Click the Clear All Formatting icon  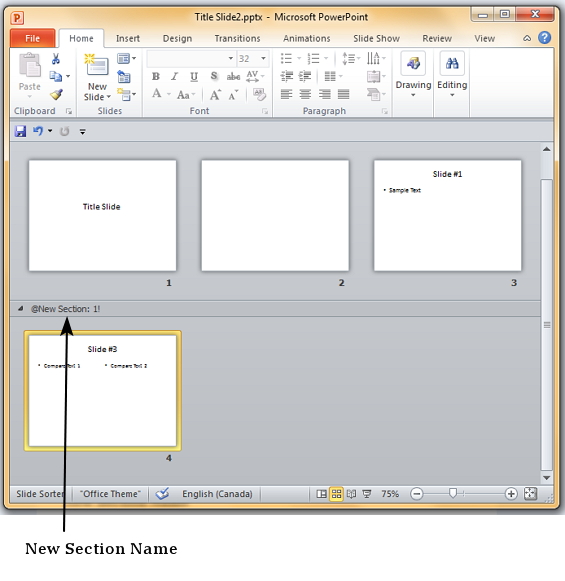pos(259,94)
